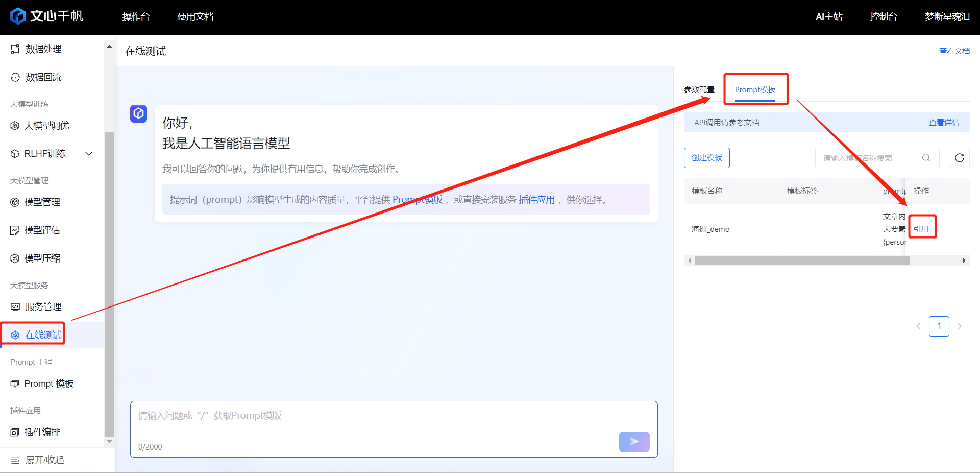Viewport: 980px width, 473px height.
Task: Click the sidebar scrollbar down arrow
Action: (x=109, y=442)
